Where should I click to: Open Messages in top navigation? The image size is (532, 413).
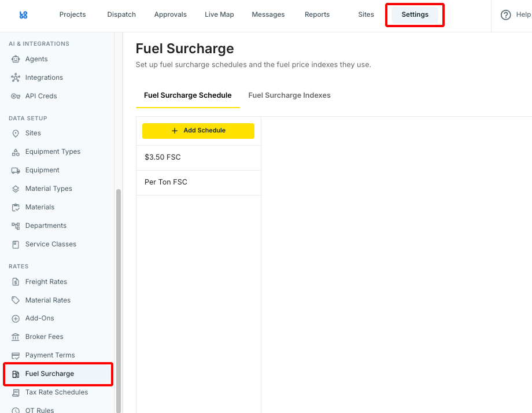[x=268, y=14]
